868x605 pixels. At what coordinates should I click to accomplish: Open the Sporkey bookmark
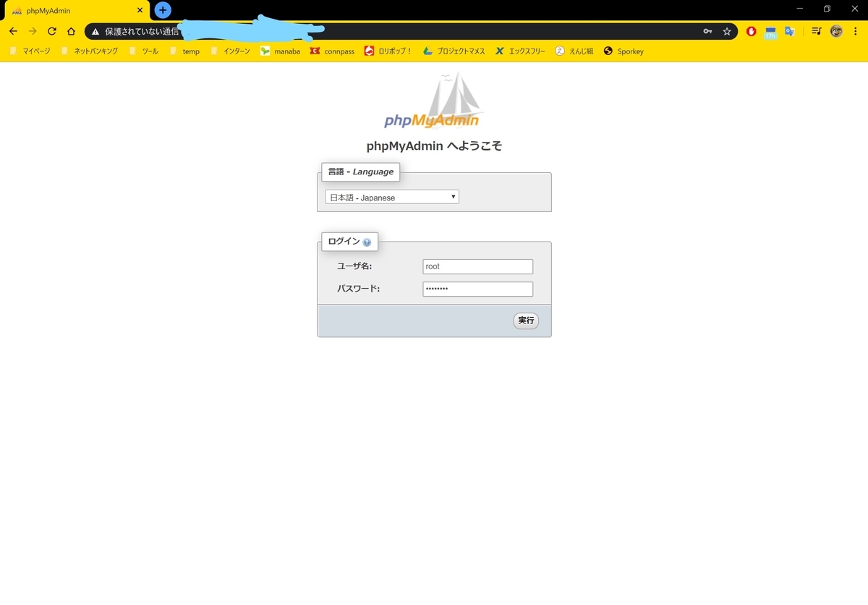[624, 51]
